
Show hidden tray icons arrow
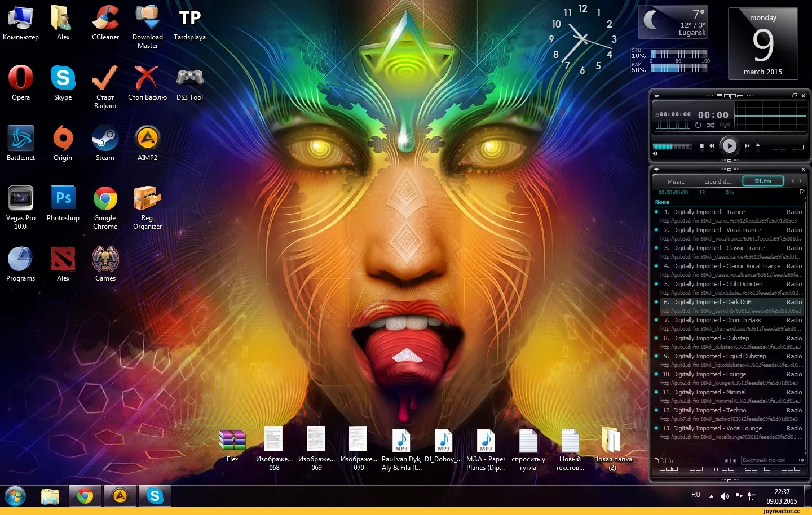pos(712,496)
